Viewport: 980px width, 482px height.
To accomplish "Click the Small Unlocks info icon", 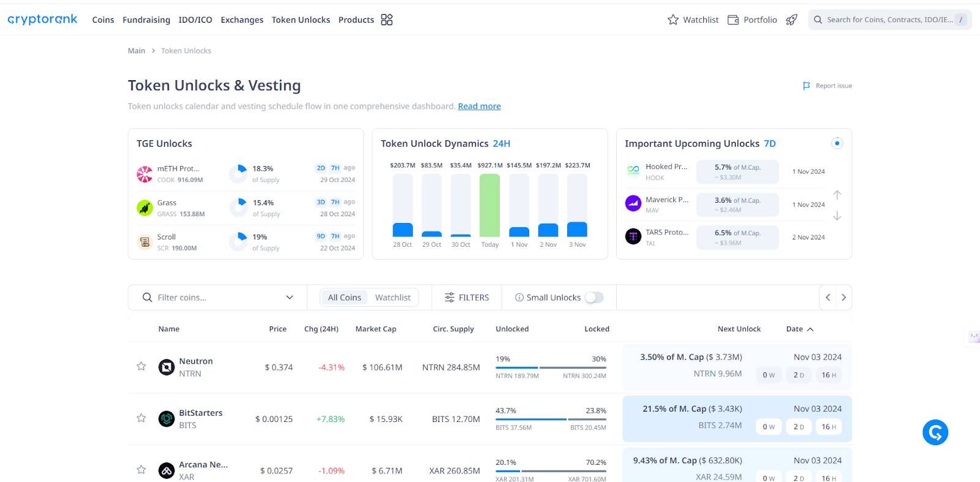I will [519, 298].
